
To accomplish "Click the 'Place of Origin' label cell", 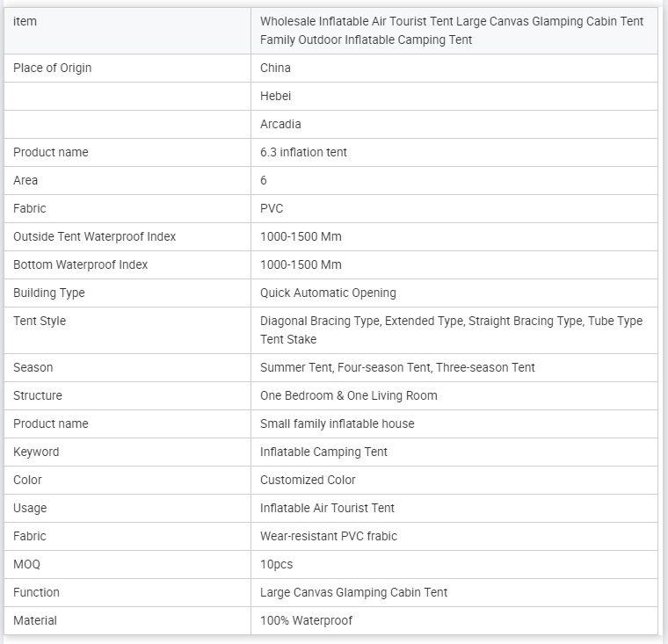I will 53,68.
